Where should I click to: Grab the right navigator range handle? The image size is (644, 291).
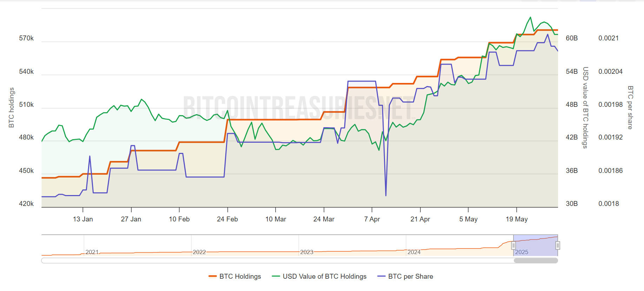point(558,245)
